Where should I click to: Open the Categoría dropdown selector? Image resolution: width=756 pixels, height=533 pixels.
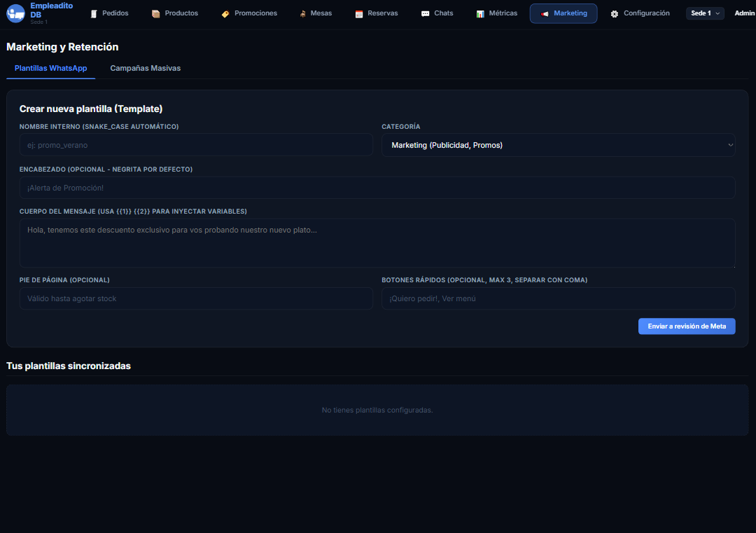[558, 145]
